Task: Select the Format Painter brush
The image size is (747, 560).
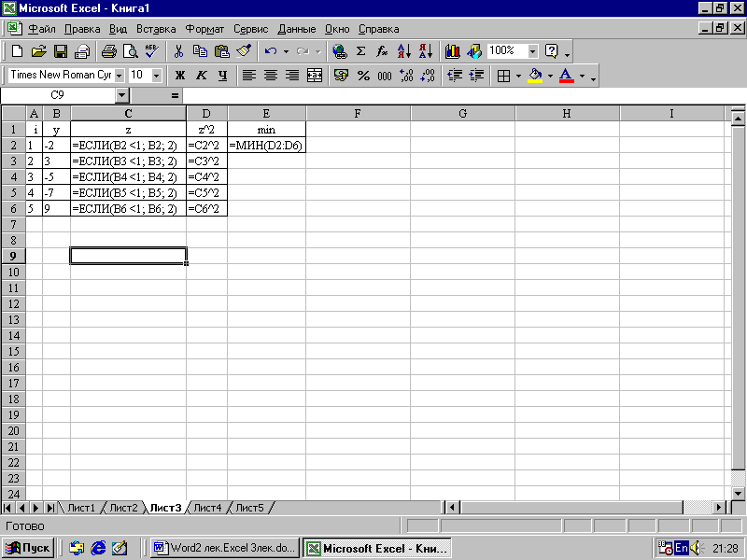Action: pos(244,51)
